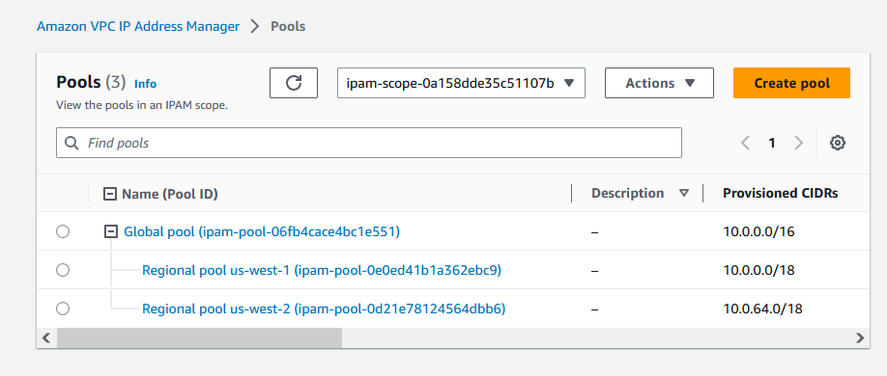Go to previous page arrow

(x=745, y=143)
